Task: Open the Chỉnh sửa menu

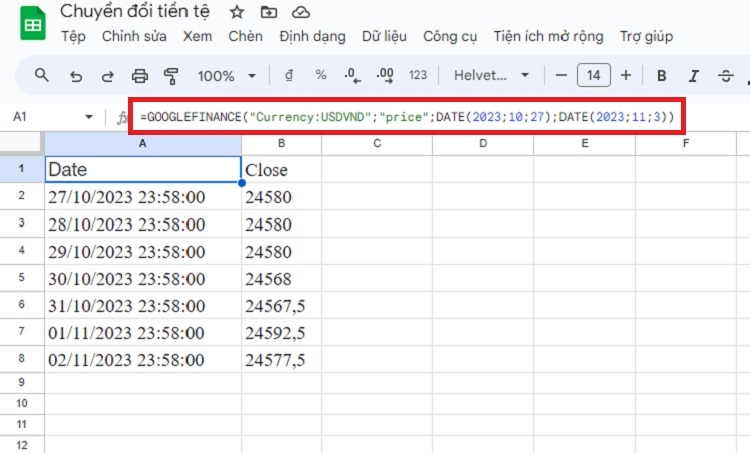Action: coord(134,36)
